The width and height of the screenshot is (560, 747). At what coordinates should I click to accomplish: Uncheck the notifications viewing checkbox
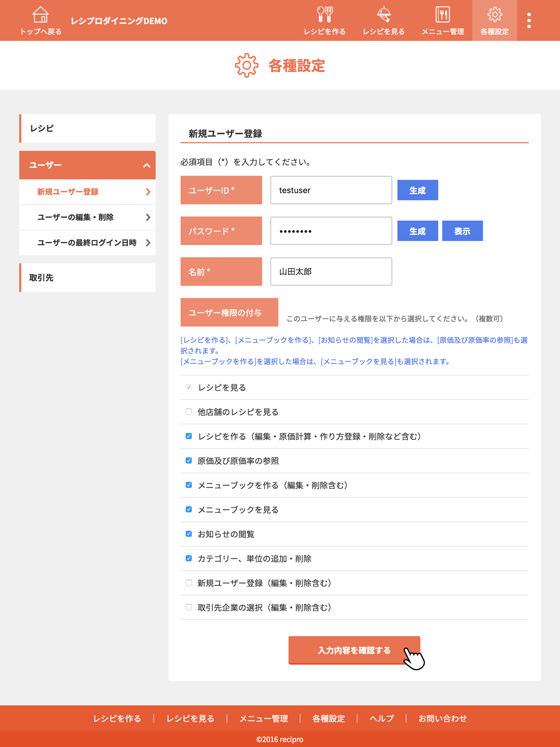click(189, 534)
